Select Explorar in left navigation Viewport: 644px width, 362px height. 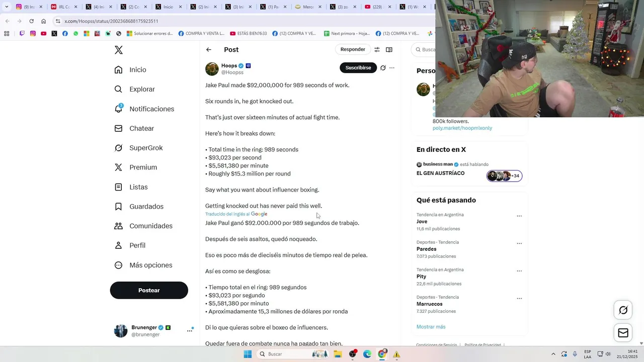[x=135, y=89]
